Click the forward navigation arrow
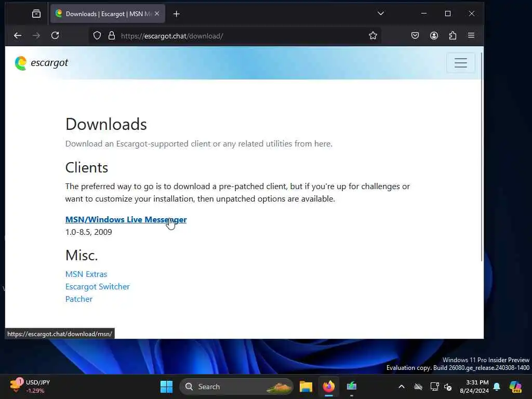Viewport: 532px width, 399px height. point(36,36)
